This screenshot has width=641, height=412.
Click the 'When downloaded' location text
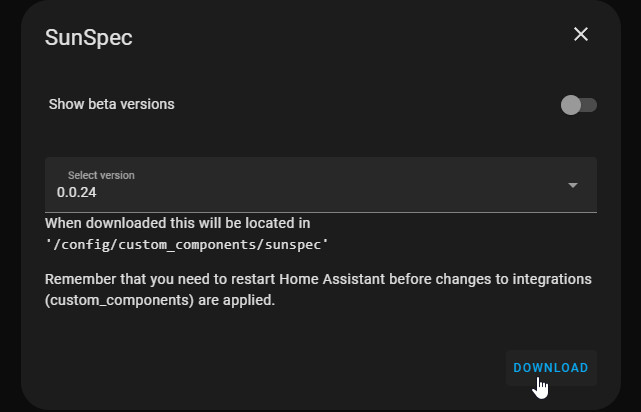coord(178,223)
